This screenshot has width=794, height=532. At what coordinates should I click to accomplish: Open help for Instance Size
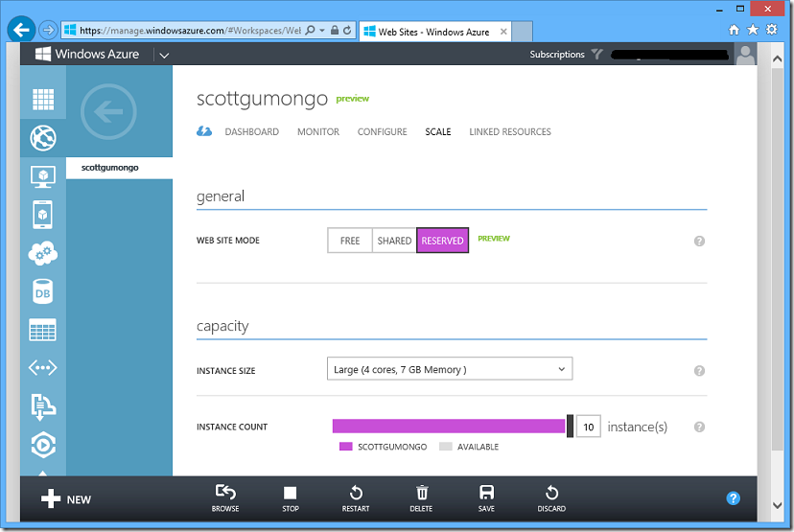699,371
